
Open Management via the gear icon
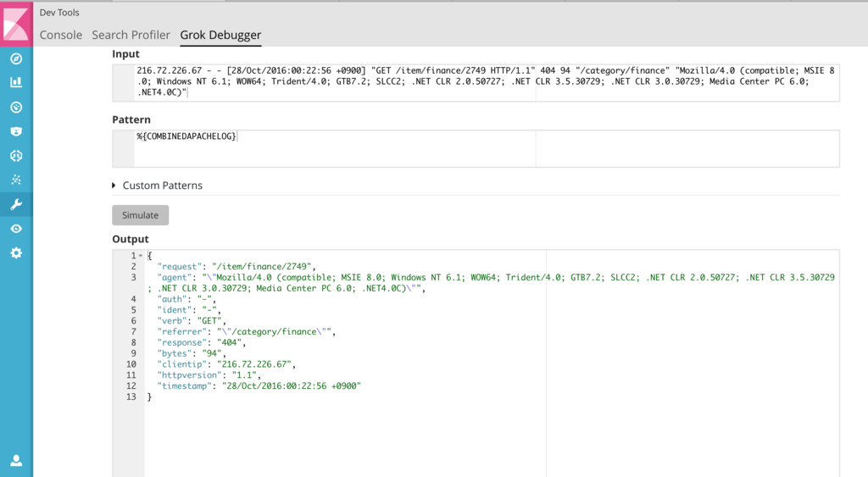(x=16, y=252)
